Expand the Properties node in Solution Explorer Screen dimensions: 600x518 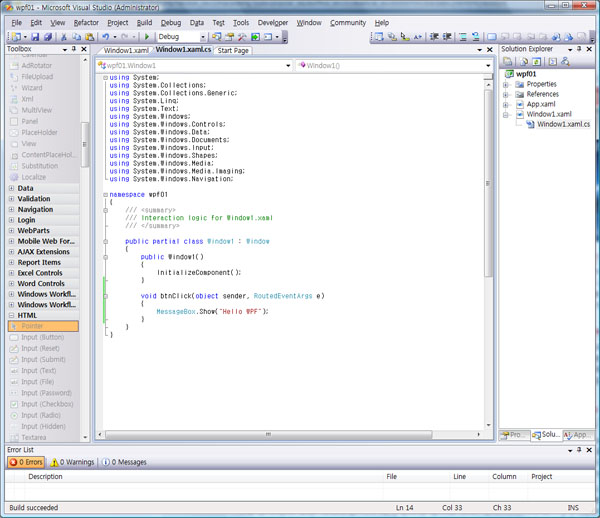[506, 85]
